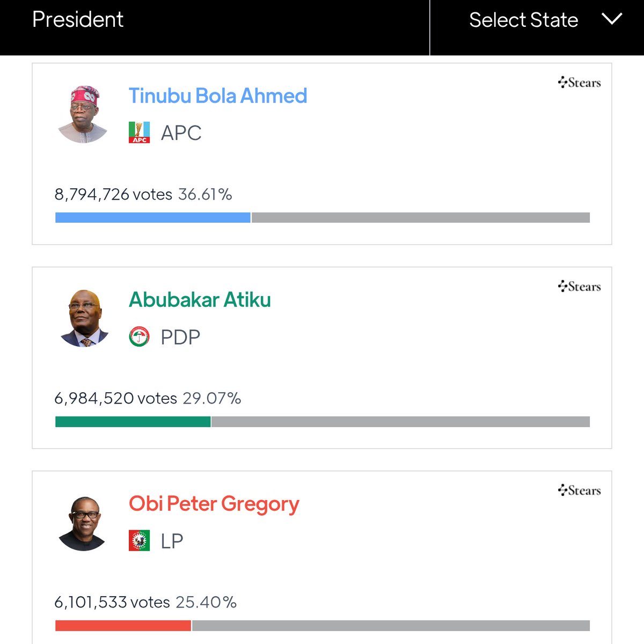The height and width of the screenshot is (644, 644).
Task: Open Abubakar Atiku candidate name link
Action: (x=200, y=300)
